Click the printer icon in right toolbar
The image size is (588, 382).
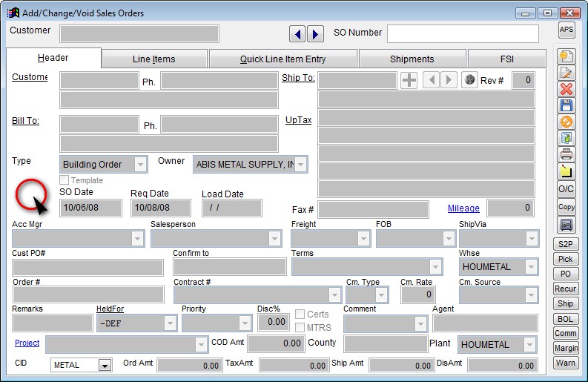click(x=566, y=154)
